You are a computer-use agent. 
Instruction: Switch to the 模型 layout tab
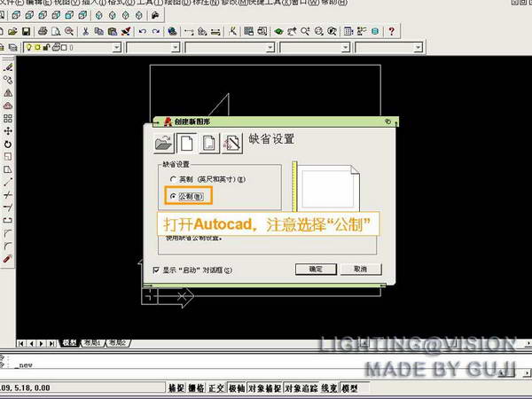pos(69,343)
